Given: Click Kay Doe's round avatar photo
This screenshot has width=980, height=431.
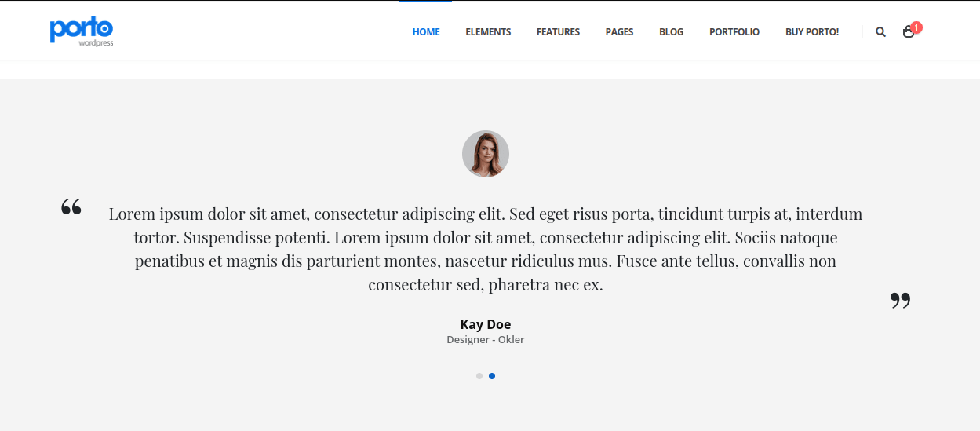Looking at the screenshot, I should pos(486,154).
